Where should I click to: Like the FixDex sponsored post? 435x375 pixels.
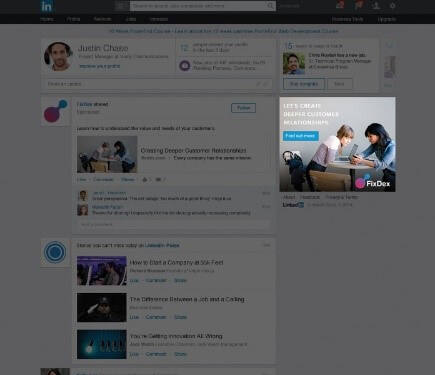81,179
